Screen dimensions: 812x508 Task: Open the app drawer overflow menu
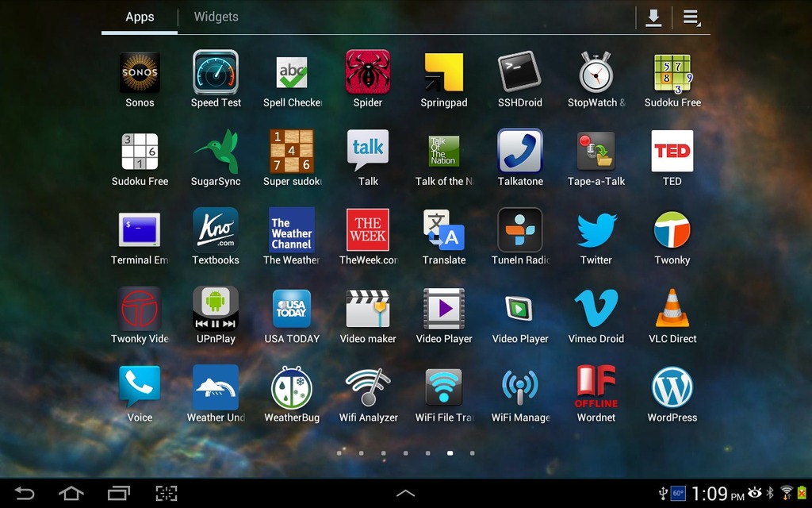(691, 17)
